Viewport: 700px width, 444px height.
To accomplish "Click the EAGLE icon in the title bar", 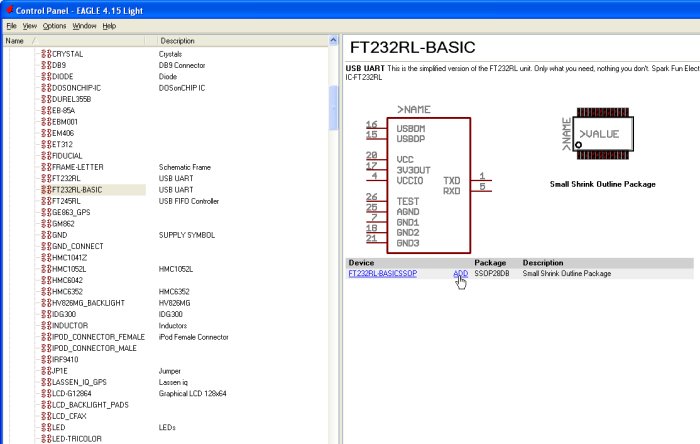I will pyautogui.click(x=9, y=10).
